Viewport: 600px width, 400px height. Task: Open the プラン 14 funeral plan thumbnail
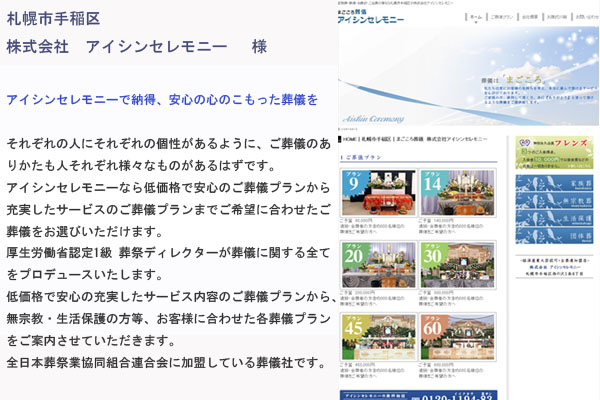[x=458, y=193]
